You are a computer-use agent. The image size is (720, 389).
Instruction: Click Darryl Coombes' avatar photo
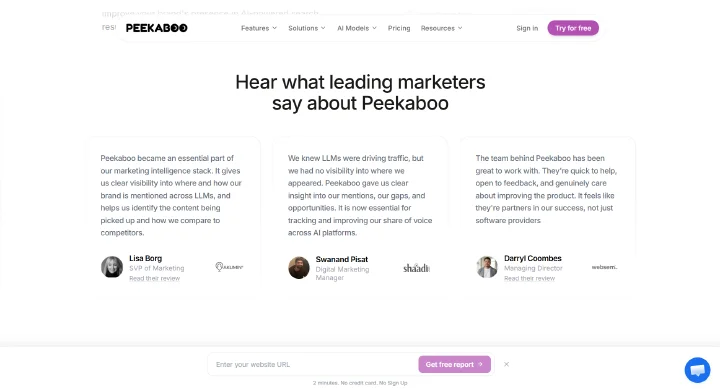(487, 267)
